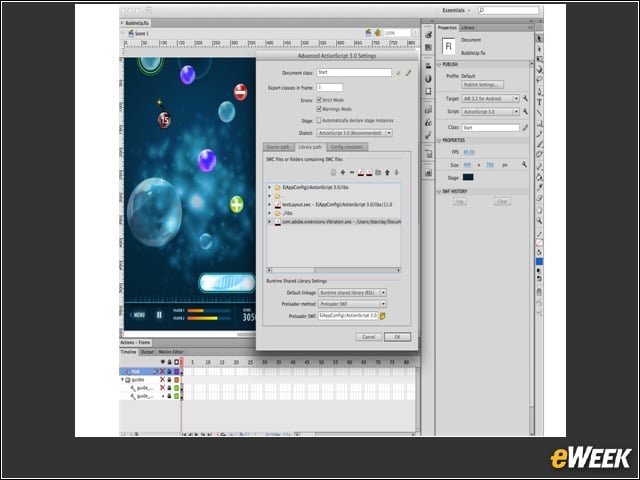Select the Subselection tool
Viewport: 640px width, 480px height.
[539, 49]
